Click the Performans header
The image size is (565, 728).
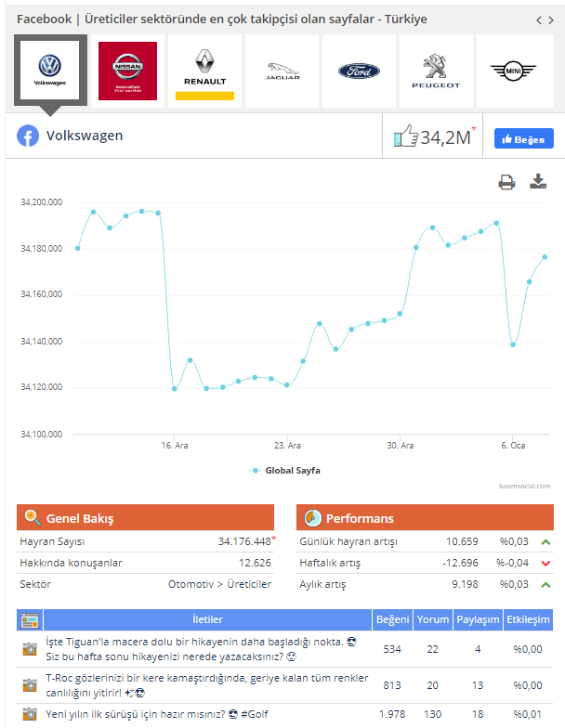point(426,517)
